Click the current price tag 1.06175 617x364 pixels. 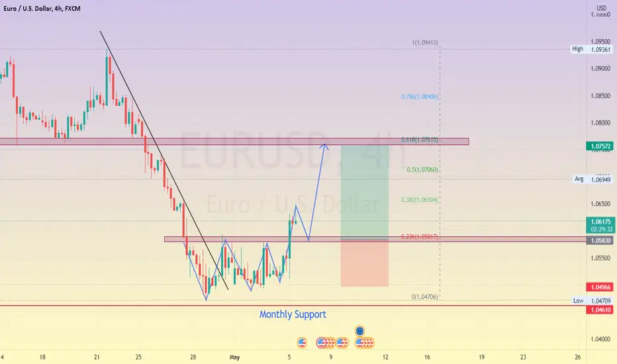(x=600, y=222)
